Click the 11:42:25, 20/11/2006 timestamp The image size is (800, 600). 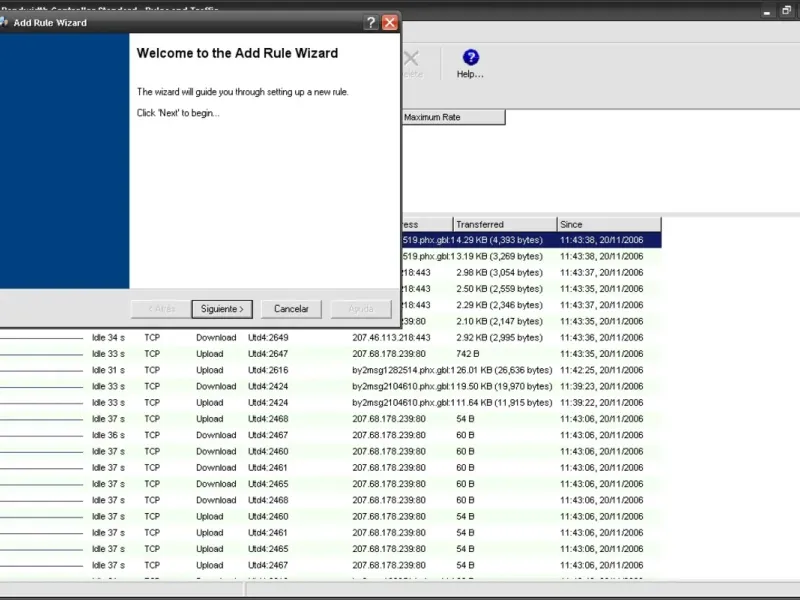pyautogui.click(x=602, y=370)
